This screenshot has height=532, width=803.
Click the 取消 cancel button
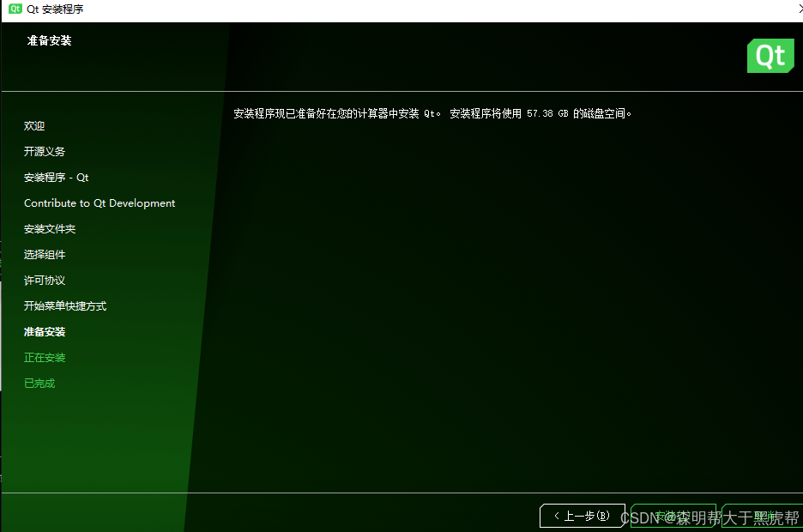tap(763, 516)
